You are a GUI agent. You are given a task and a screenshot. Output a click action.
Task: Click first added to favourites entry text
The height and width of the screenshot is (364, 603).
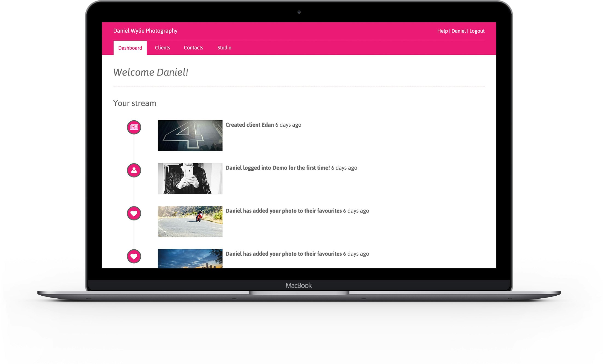[x=283, y=211]
